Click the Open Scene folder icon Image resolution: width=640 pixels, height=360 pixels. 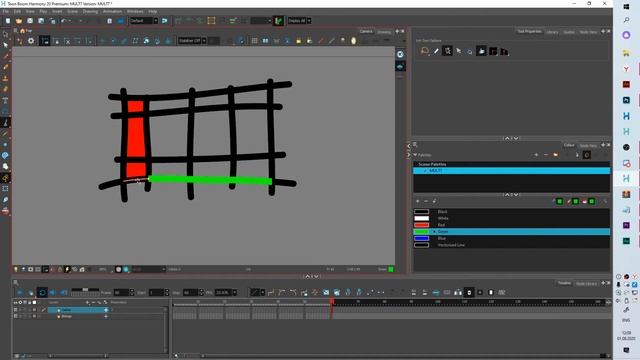click(x=19, y=21)
